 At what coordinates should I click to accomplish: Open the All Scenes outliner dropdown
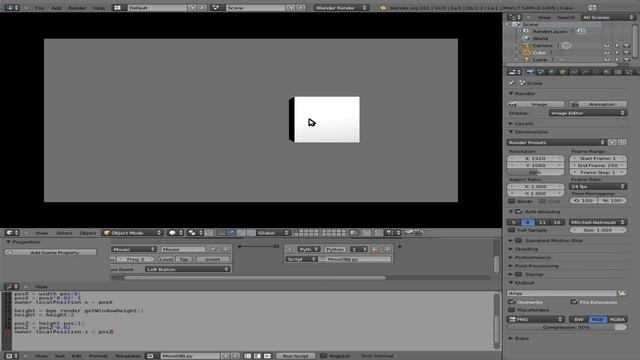click(x=608, y=17)
